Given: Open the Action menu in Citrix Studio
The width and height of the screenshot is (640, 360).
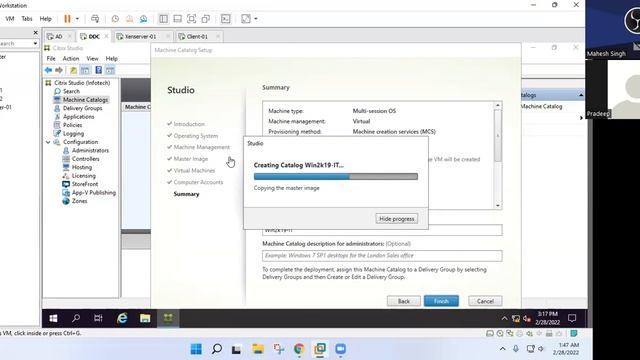Looking at the screenshot, I should coord(71,58).
